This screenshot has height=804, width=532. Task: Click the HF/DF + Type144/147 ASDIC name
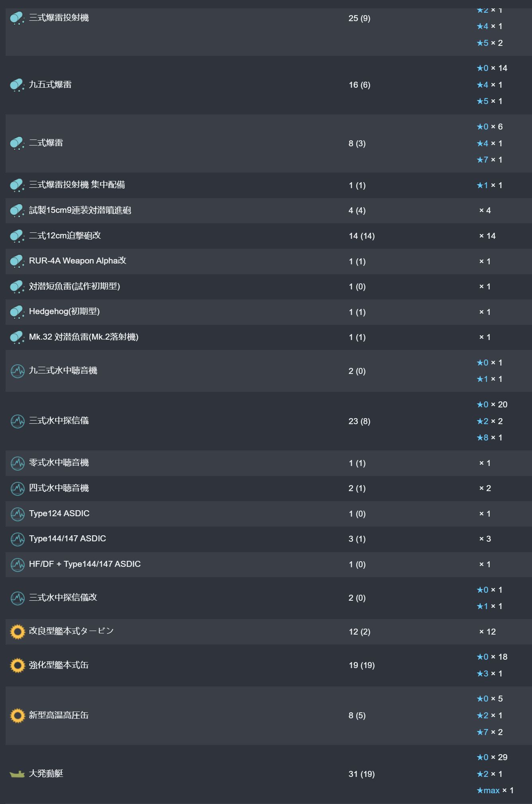85,564
